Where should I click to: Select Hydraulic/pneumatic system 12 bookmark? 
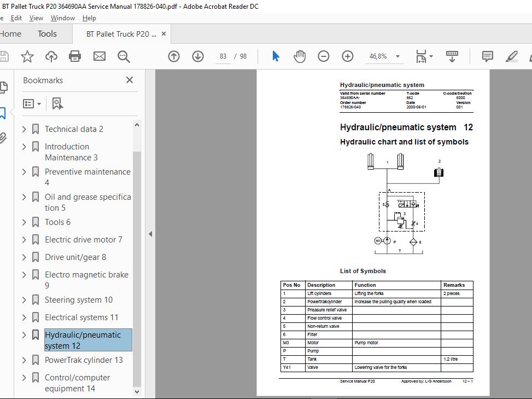[88, 340]
